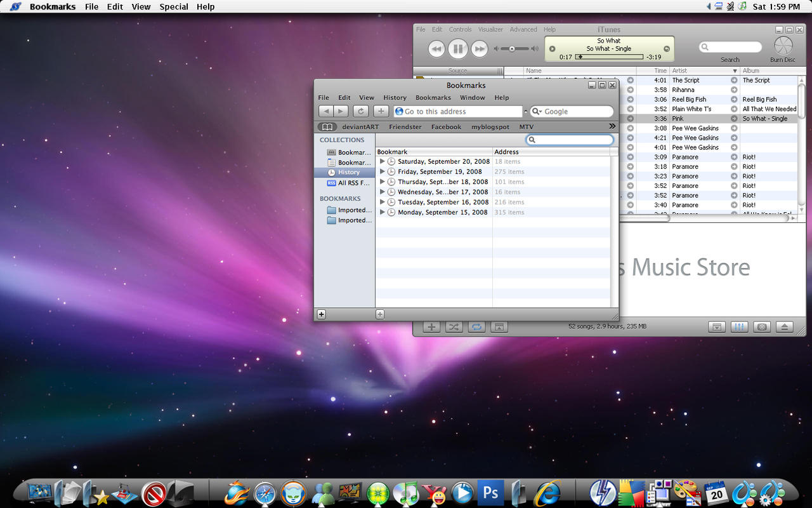
Task: Click the Safari address field
Action: point(457,111)
